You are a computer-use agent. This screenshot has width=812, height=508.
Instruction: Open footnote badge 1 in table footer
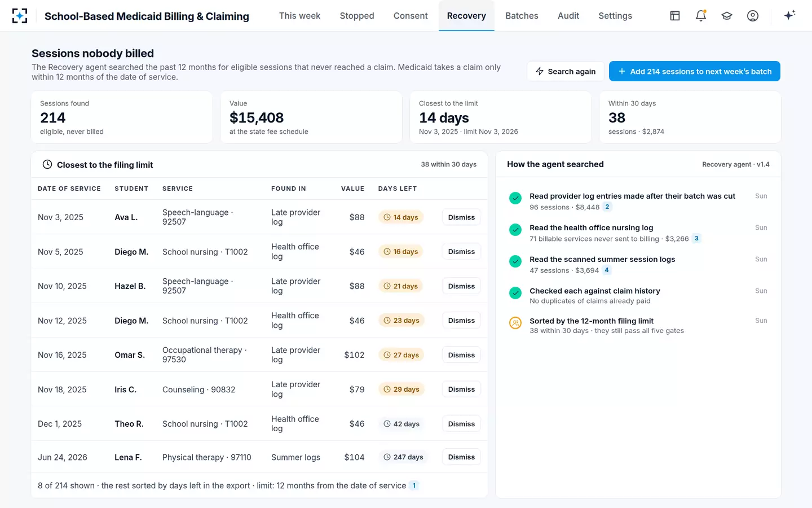pos(414,485)
